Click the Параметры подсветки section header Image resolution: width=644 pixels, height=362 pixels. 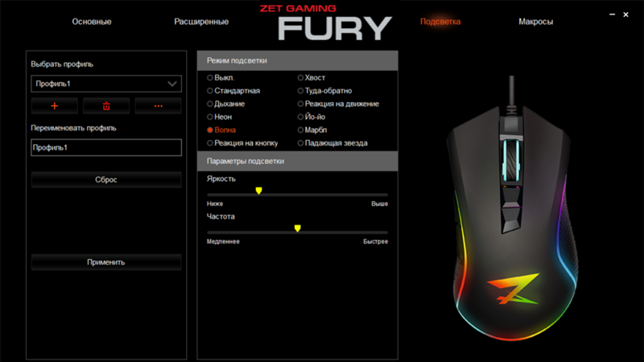[297, 162]
